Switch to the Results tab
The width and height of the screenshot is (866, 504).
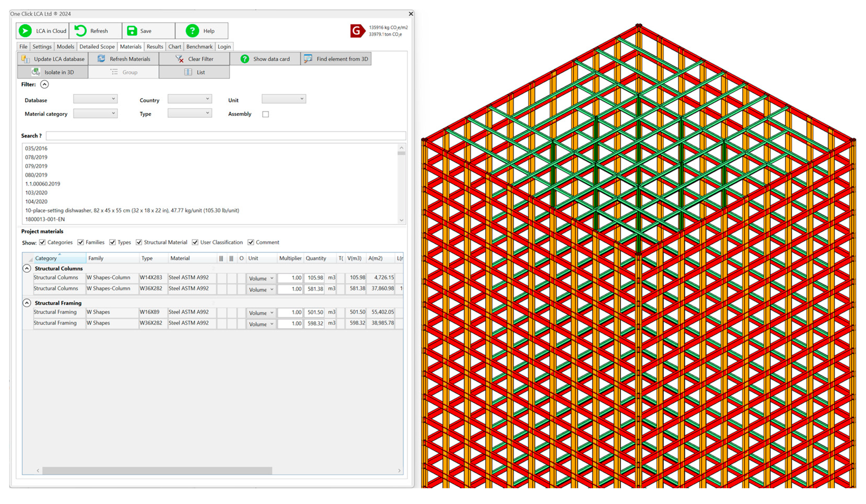(x=155, y=47)
